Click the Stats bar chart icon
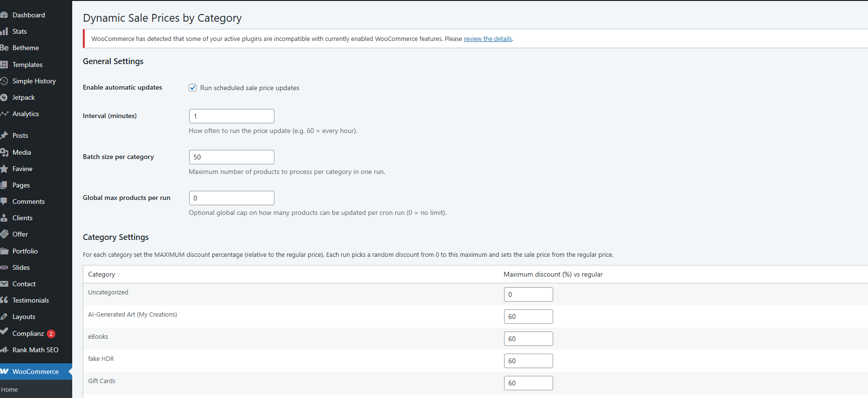Image resolution: width=868 pixels, height=398 pixels. (x=4, y=31)
